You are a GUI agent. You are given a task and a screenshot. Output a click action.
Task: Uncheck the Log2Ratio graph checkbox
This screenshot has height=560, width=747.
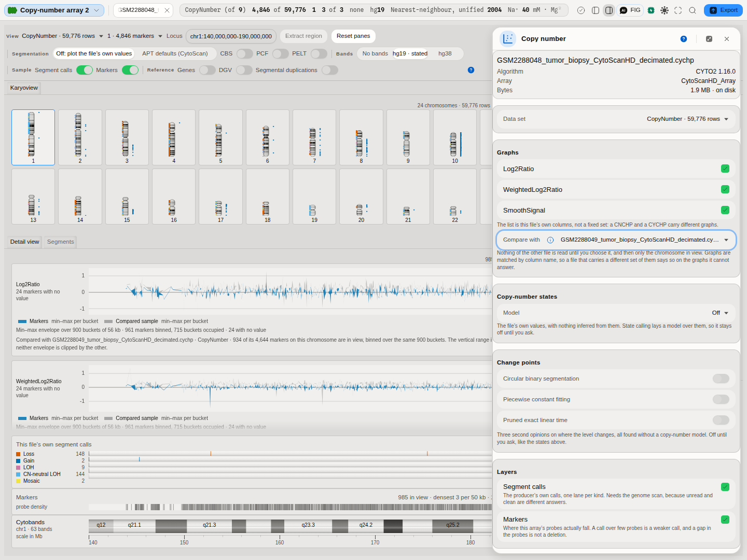[x=725, y=169]
